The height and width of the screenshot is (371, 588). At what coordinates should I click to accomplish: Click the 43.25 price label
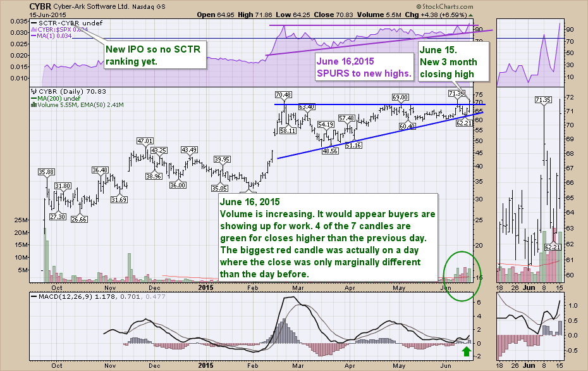(159, 150)
